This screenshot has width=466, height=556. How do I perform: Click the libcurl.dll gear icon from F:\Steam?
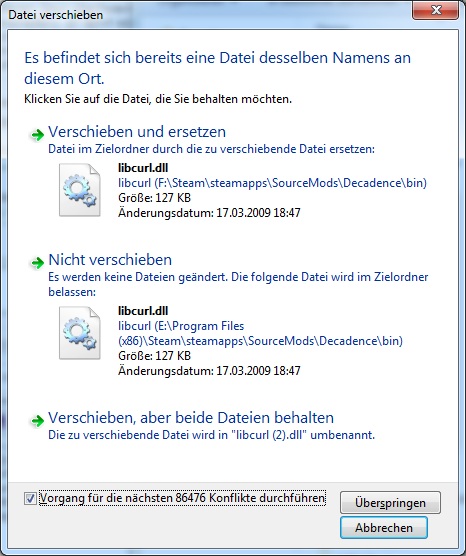coord(80,190)
